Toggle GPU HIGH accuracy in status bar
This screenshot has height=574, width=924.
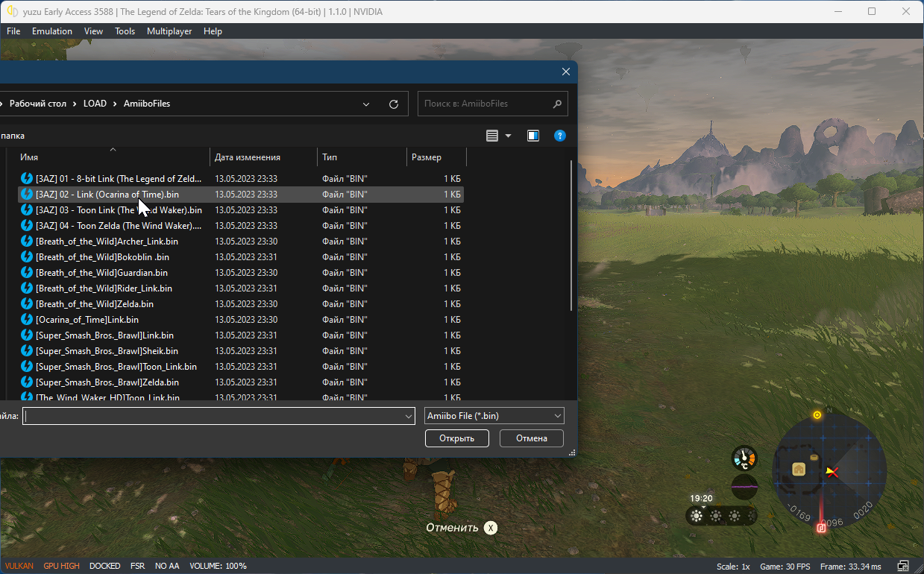pyautogui.click(x=61, y=566)
